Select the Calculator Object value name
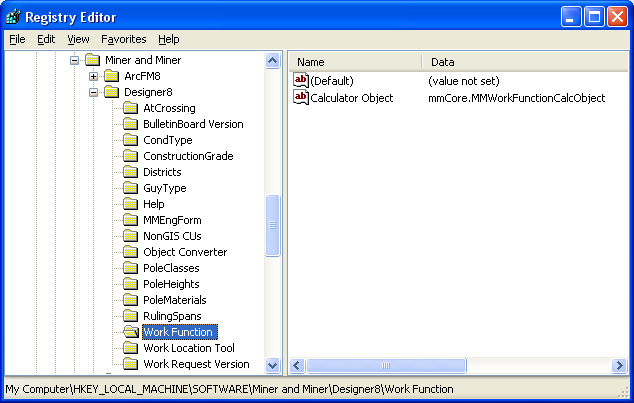This screenshot has height=403, width=634. pos(352,98)
